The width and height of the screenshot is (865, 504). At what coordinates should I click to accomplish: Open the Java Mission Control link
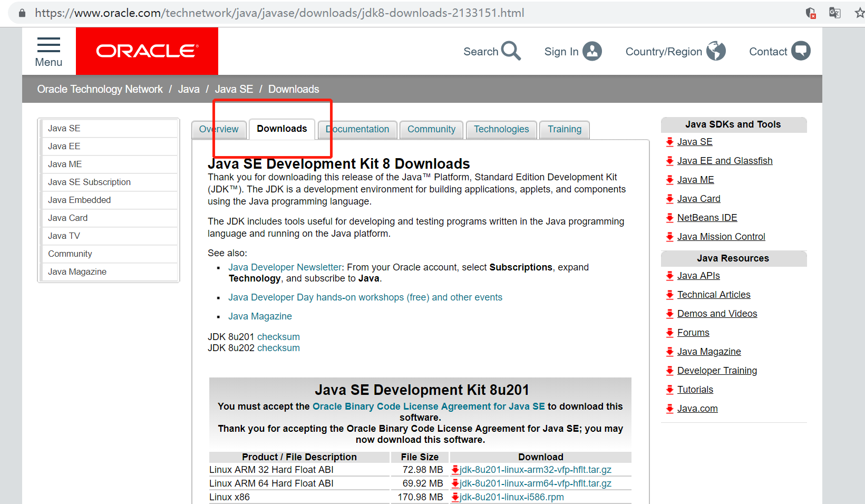[x=721, y=236]
